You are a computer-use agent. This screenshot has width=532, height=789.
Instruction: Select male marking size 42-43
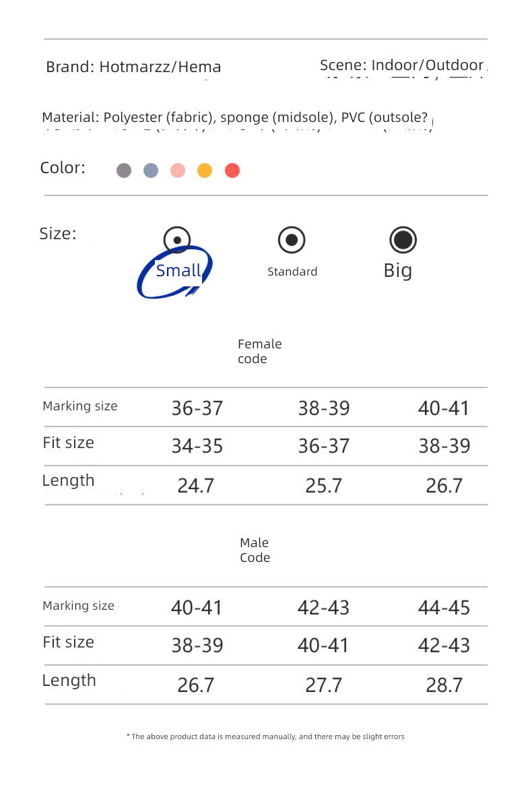coord(323,607)
